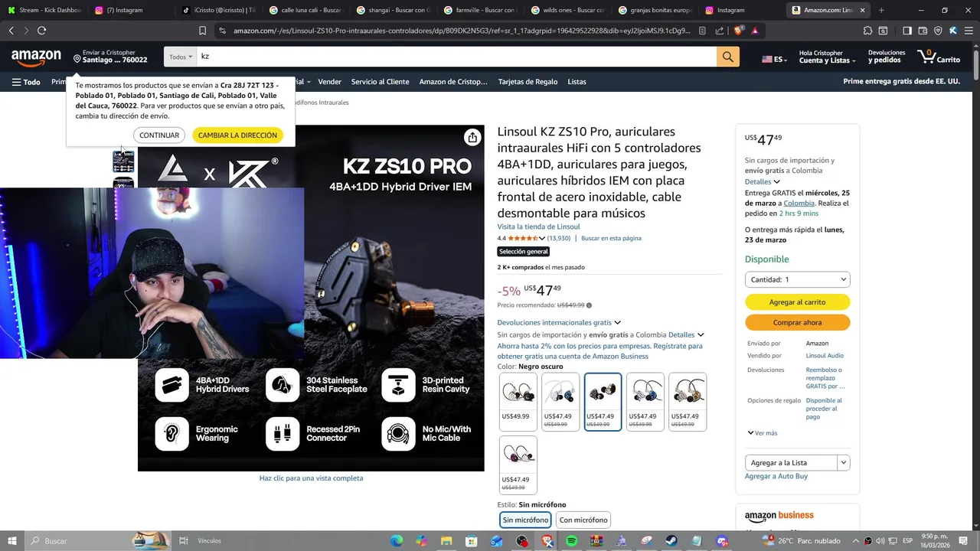Screen dimensions: 980x551
Task: Open the Cantidad quantity dropdown
Action: point(797,279)
